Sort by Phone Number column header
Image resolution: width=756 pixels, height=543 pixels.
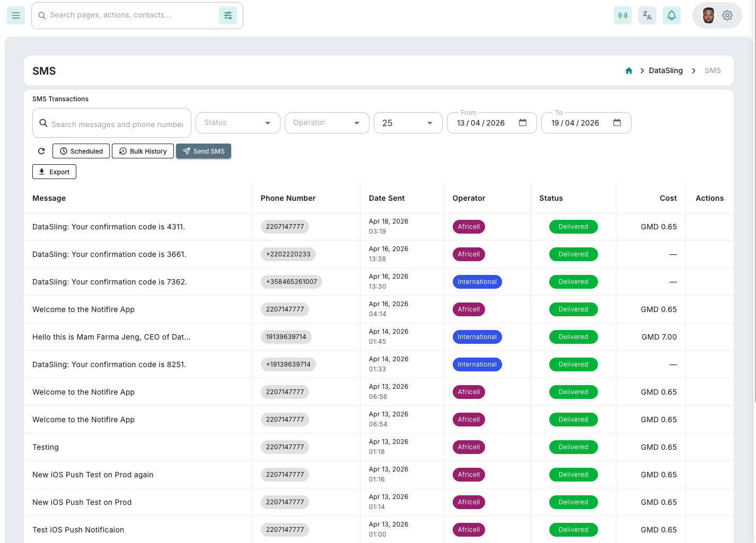[288, 198]
